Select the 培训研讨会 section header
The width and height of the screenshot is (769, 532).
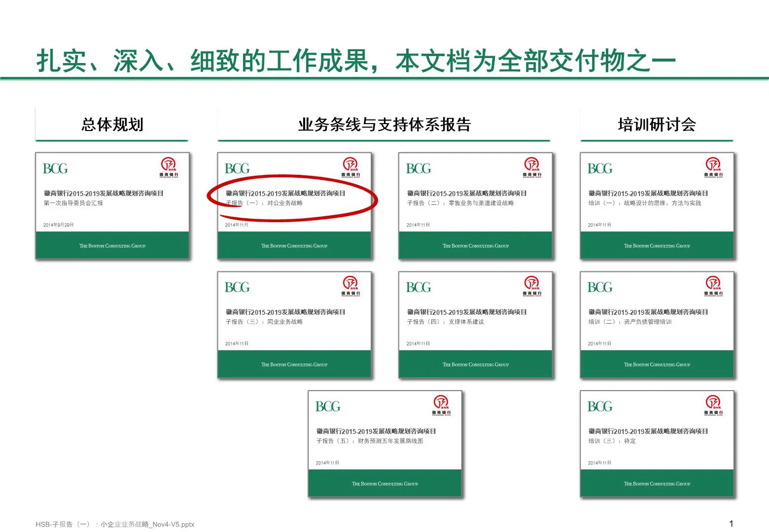657,125
